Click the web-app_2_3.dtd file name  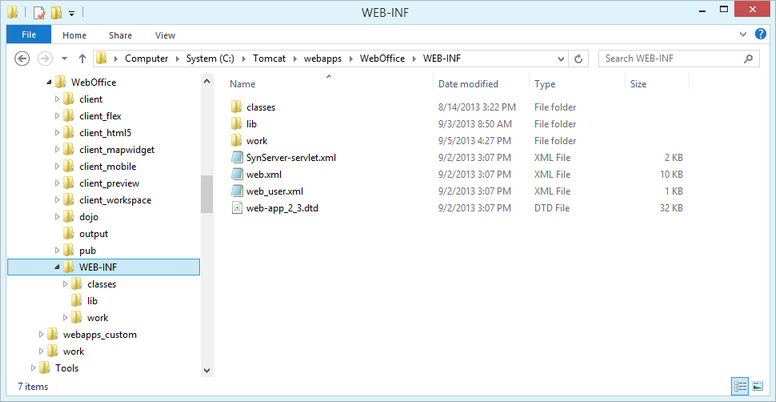click(x=282, y=208)
